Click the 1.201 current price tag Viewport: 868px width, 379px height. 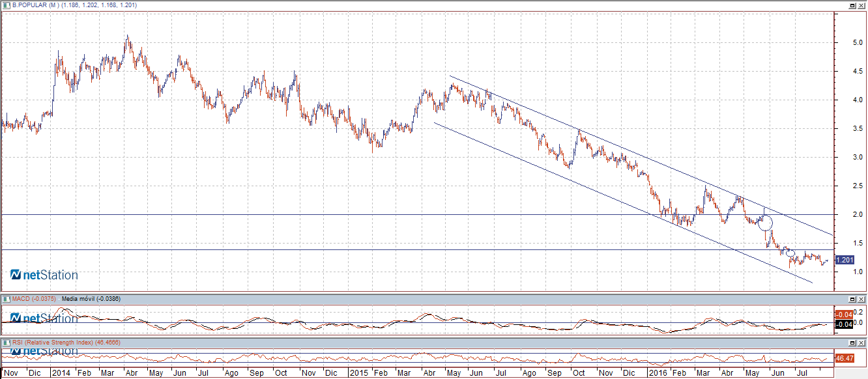click(845, 260)
